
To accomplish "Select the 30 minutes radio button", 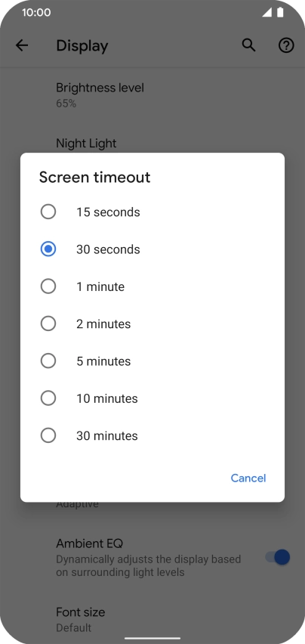I will pos(48,435).
